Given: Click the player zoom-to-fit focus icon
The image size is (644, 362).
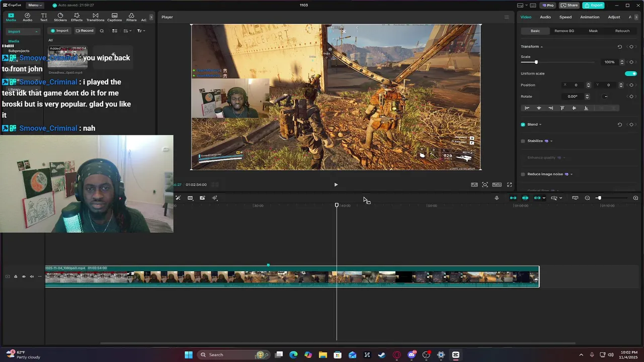Looking at the screenshot, I should point(485,185).
